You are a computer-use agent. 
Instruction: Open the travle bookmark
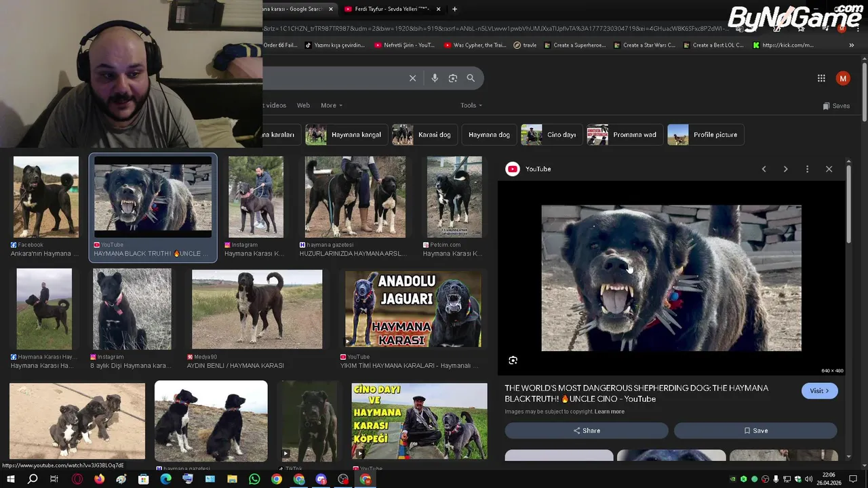click(526, 45)
